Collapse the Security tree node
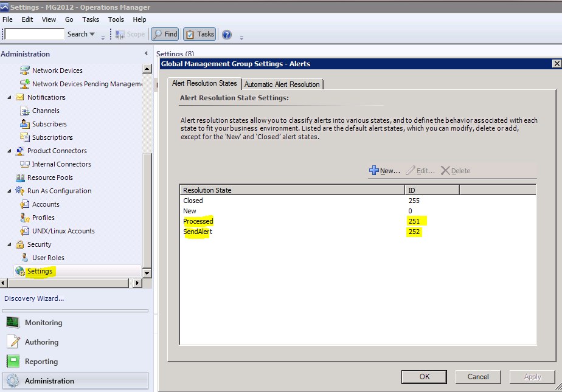 click(9, 244)
